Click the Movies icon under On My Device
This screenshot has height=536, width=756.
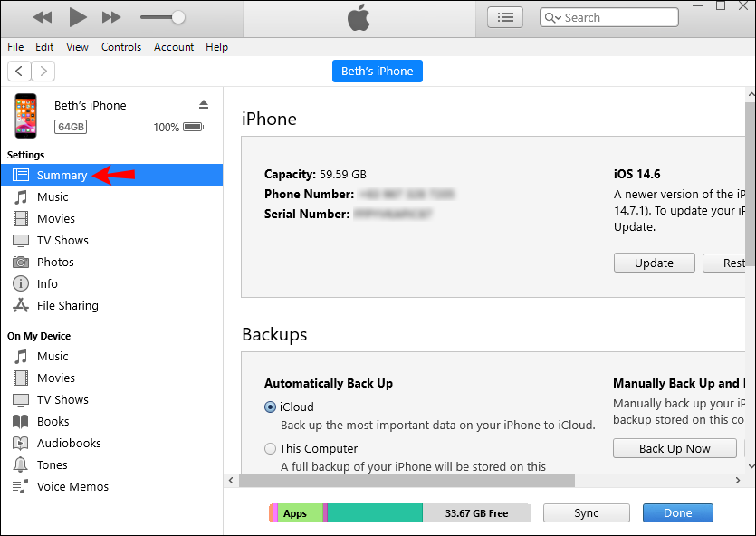pyautogui.click(x=21, y=378)
